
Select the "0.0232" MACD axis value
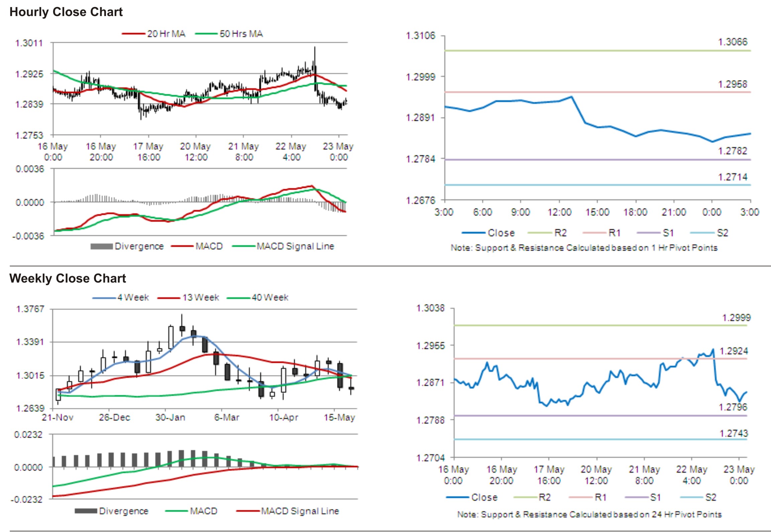(28, 435)
